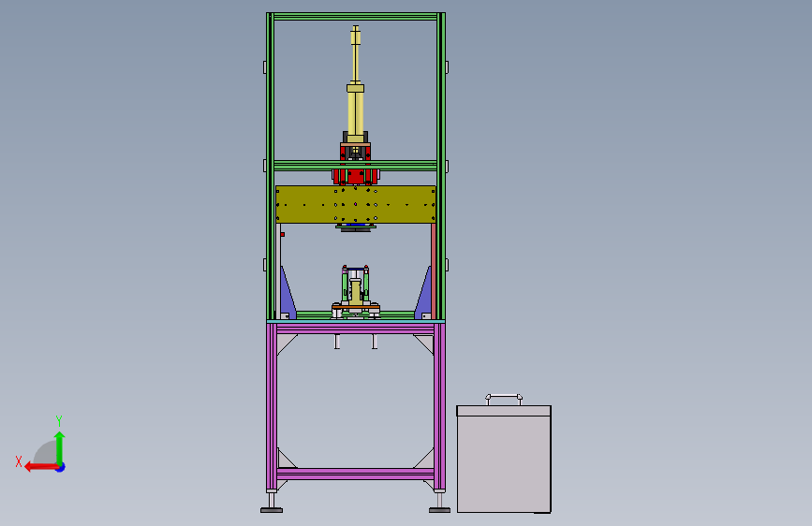
Task: Select the cyan tabletop plate
Action: click(x=355, y=322)
